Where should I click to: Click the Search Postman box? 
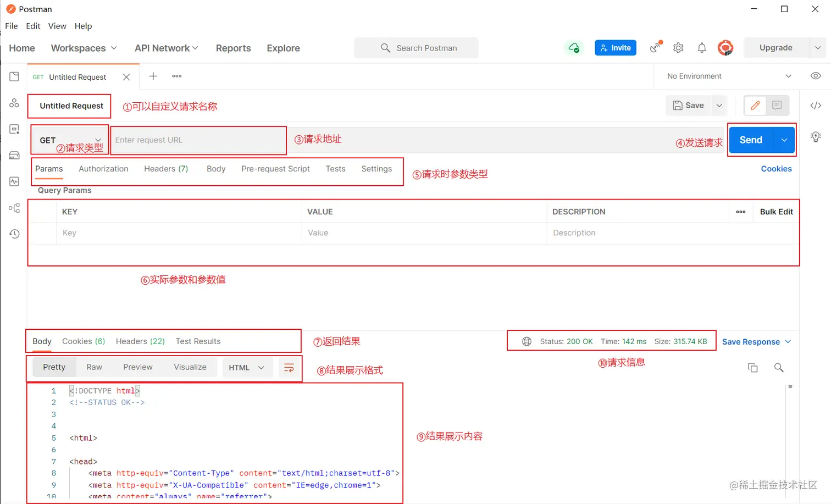pyautogui.click(x=416, y=48)
